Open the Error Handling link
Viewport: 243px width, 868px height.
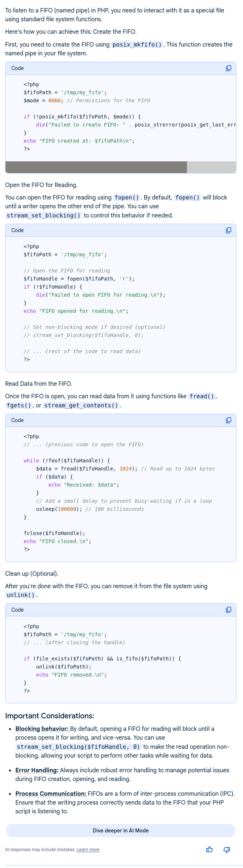37,770
